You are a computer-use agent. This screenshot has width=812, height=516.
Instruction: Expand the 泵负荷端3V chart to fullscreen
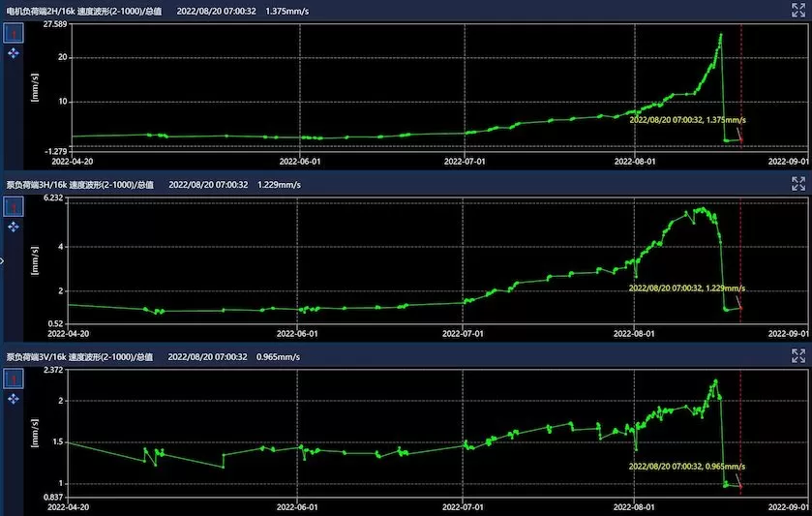pyautogui.click(x=798, y=356)
